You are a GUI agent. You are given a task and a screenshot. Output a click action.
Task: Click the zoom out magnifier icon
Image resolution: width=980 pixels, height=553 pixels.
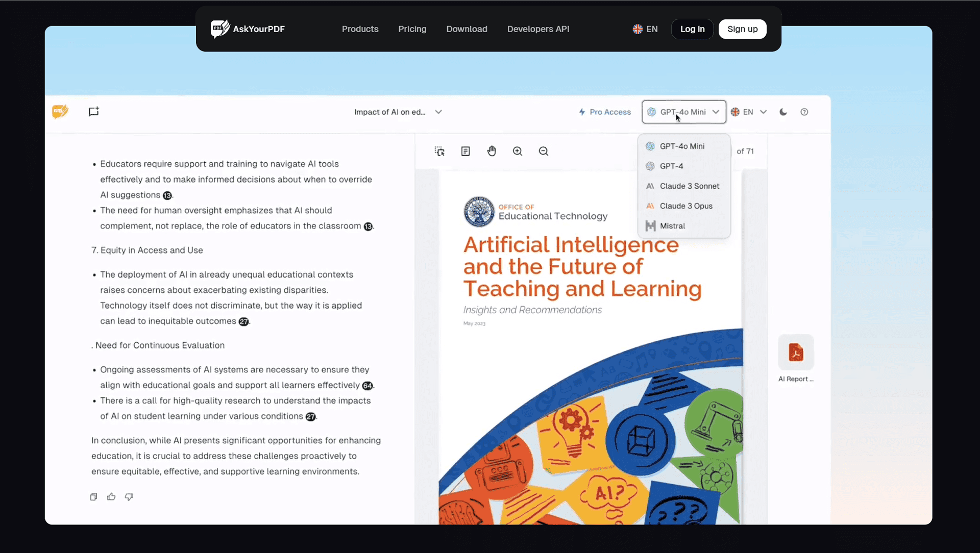(x=543, y=150)
